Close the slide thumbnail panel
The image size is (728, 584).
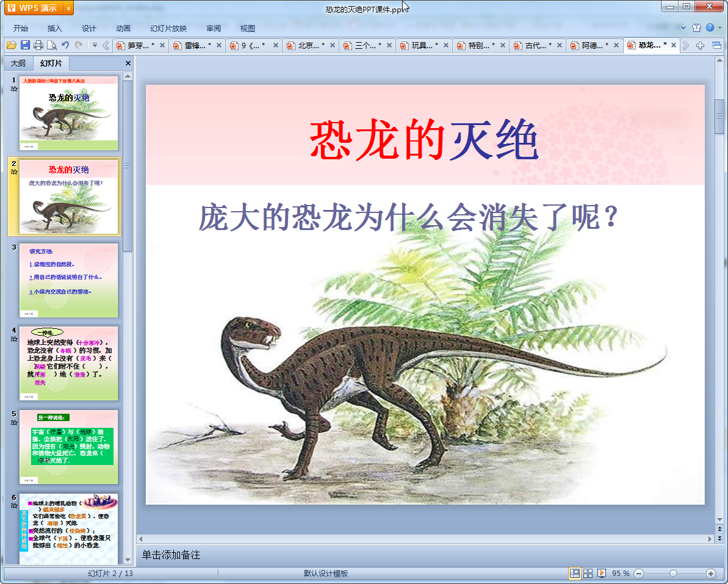(x=128, y=63)
